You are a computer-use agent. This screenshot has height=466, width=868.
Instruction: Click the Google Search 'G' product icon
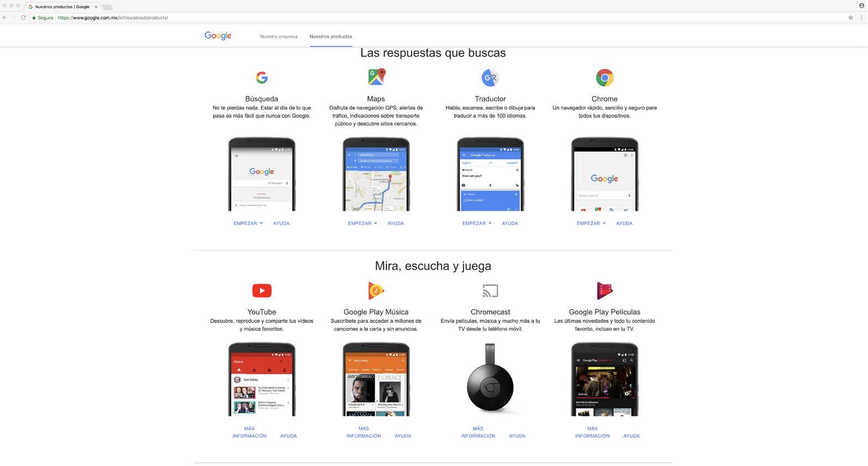click(x=262, y=77)
